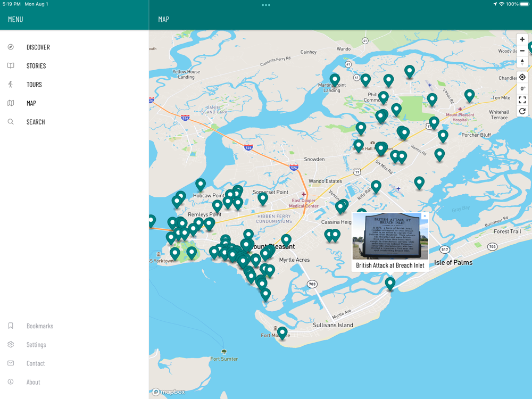Click the Isle of Palms label
Screen dimensions: 532x399
tap(453, 262)
